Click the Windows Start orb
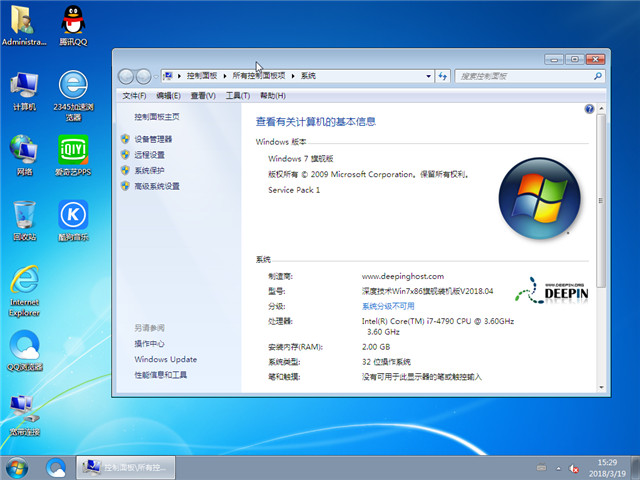Image resolution: width=640 pixels, height=480 pixels. (17, 468)
